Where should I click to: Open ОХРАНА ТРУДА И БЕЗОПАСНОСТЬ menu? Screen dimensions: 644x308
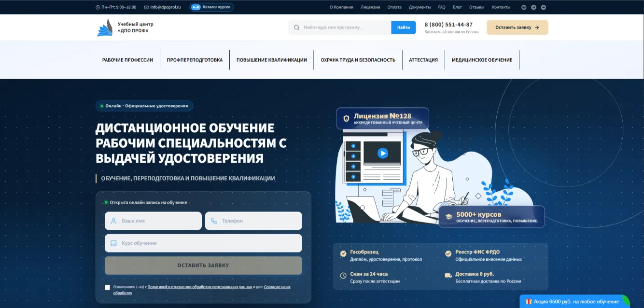pos(358,60)
